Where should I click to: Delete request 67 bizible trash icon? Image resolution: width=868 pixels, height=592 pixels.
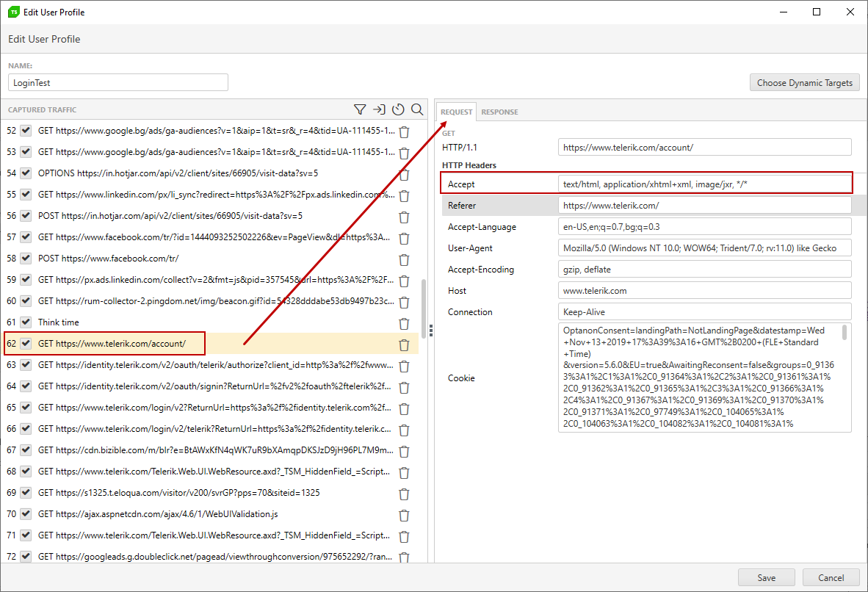tap(404, 451)
